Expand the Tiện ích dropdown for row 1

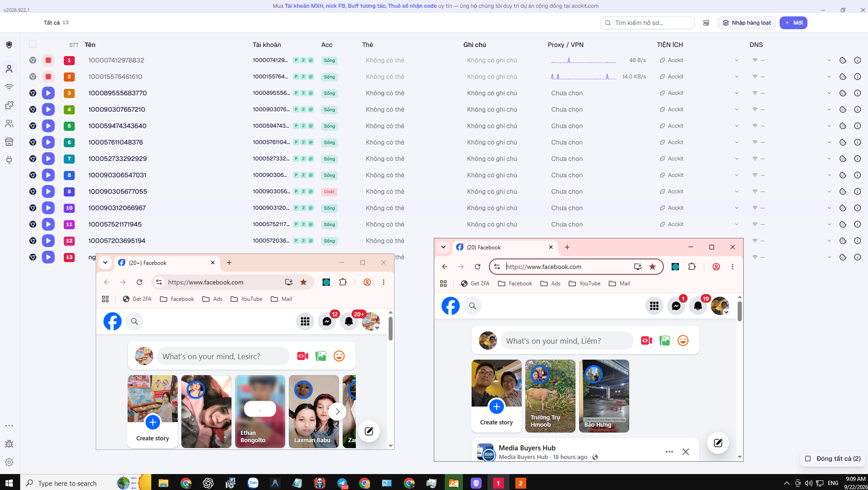click(x=737, y=60)
